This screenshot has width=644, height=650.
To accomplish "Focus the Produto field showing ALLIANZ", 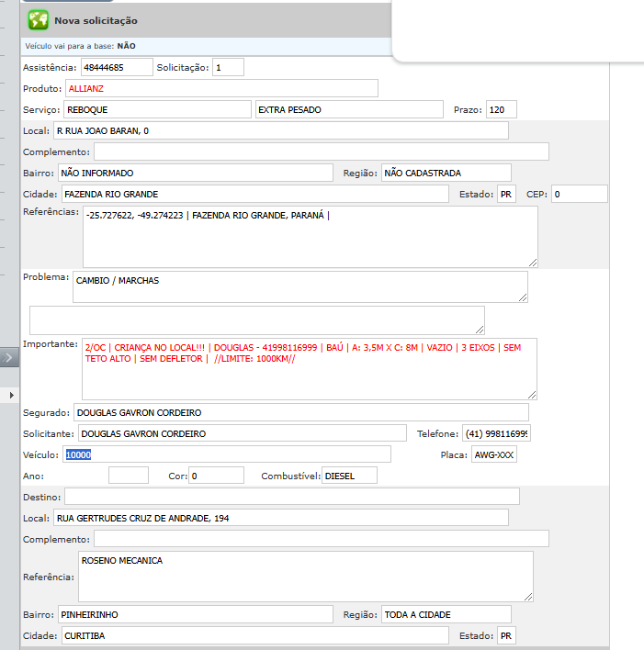I will click(220, 88).
